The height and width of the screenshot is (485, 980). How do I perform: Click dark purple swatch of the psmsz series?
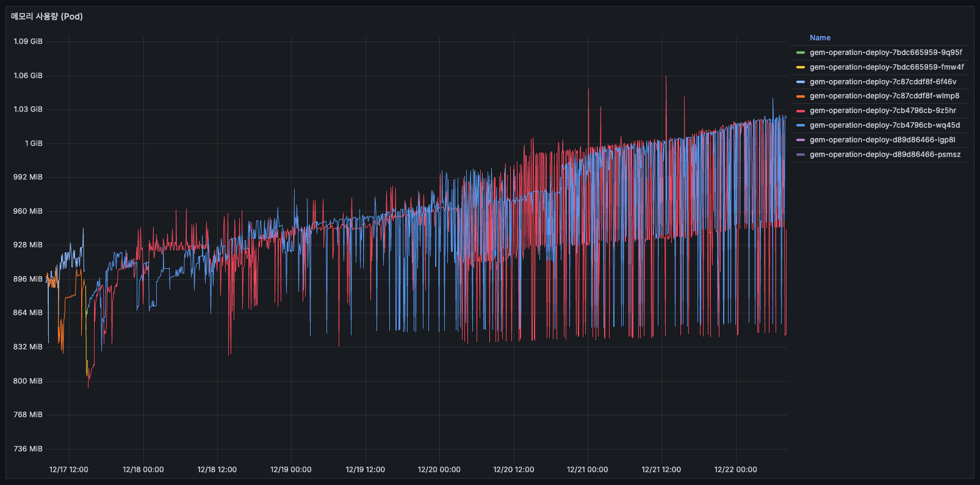point(801,155)
